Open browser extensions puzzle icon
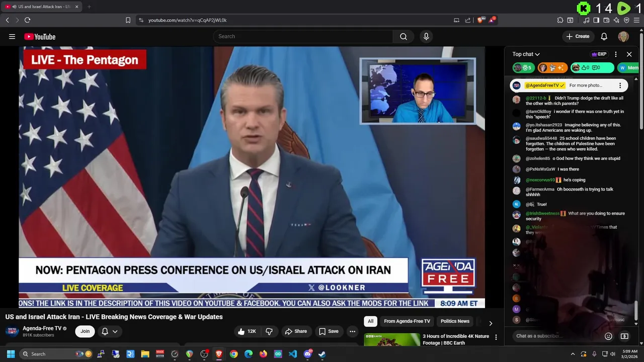 pyautogui.click(x=560, y=20)
